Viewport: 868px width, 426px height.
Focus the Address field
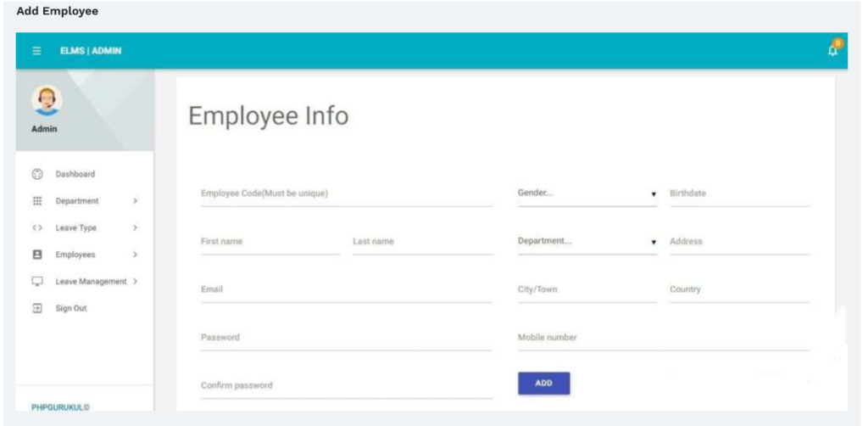(739, 243)
